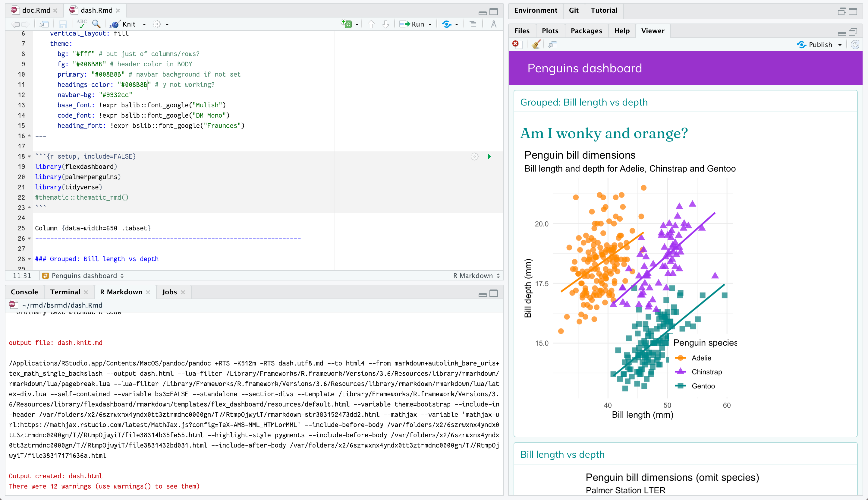Refresh the Viewer pane

pos(855,44)
